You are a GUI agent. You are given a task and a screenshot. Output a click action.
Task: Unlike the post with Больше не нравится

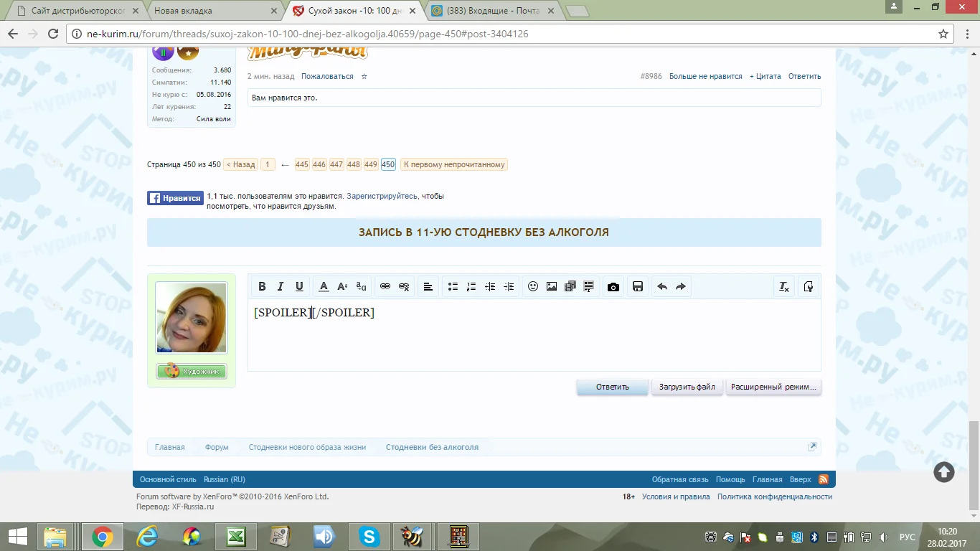point(706,76)
